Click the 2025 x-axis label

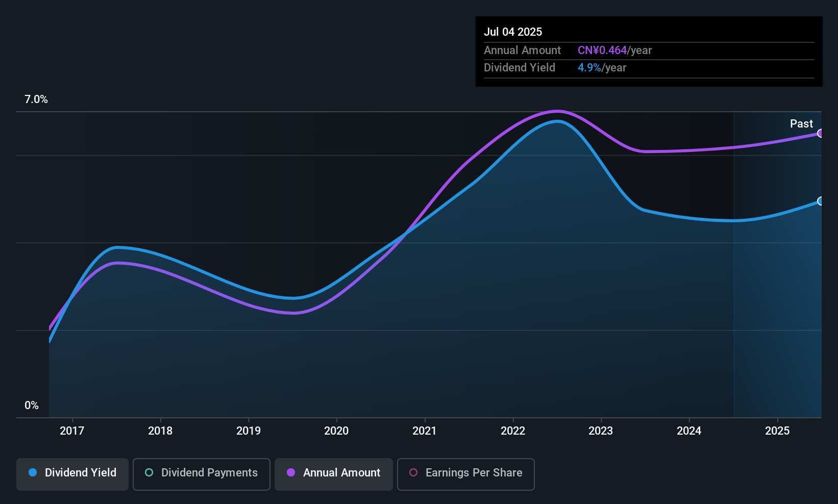pyautogui.click(x=777, y=431)
